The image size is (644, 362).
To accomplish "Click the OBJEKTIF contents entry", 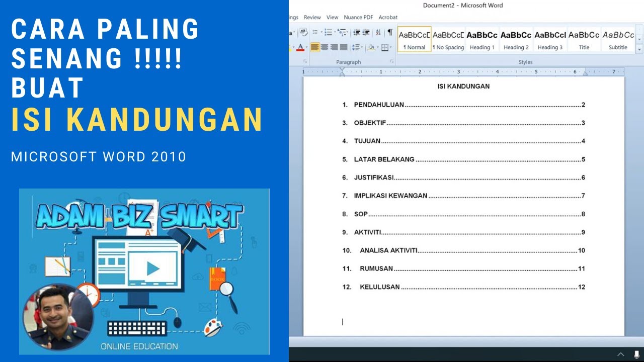I will (x=463, y=123).
